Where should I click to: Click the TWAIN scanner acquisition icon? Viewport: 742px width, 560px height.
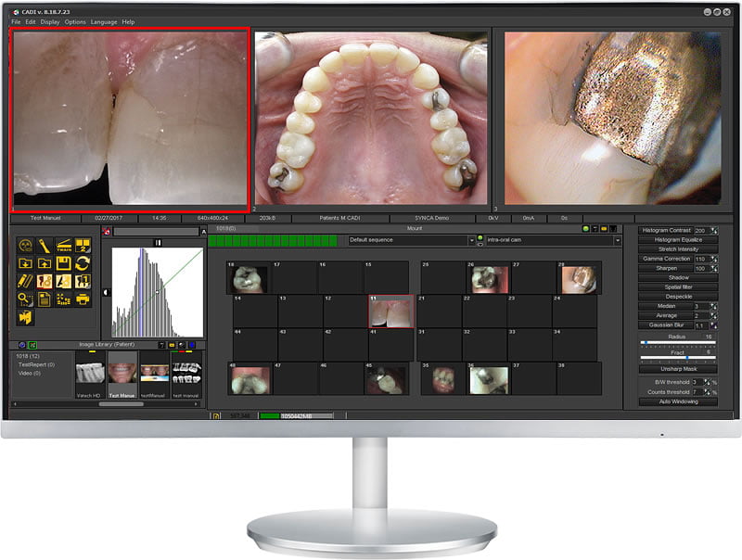63,245
